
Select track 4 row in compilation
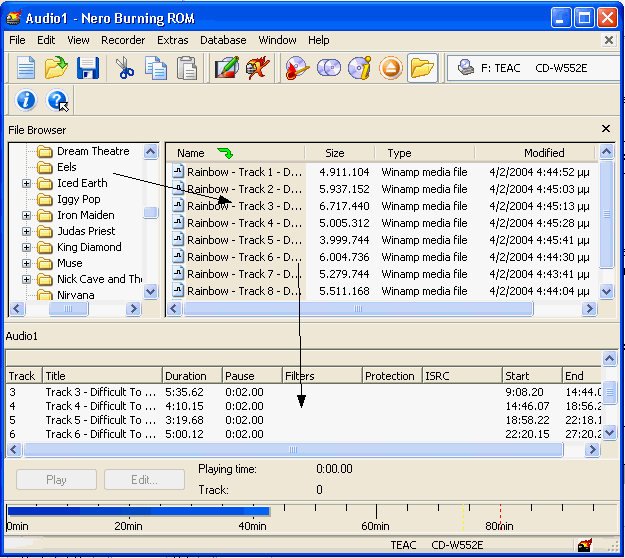303,406
